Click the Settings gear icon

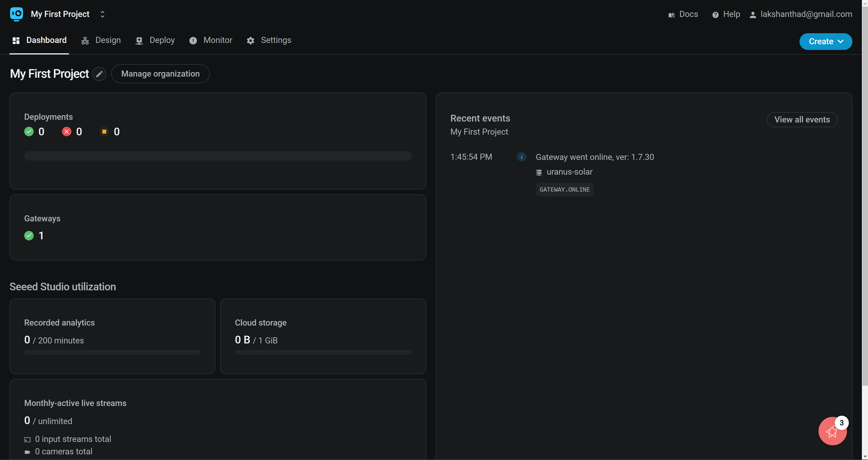coord(250,41)
